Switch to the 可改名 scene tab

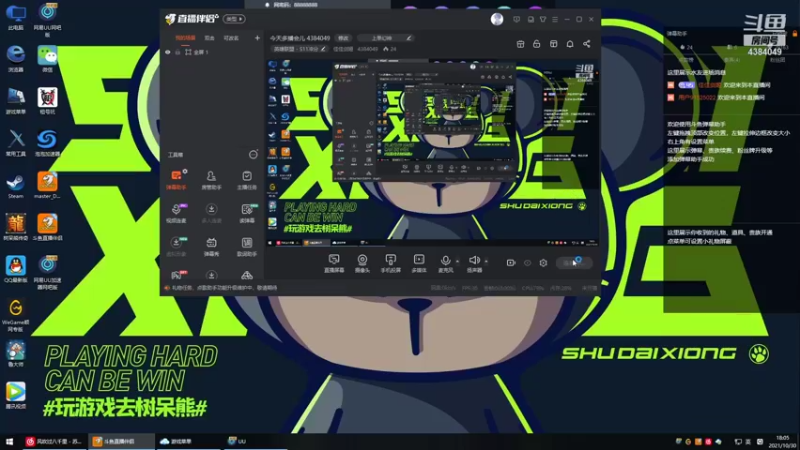click(231, 38)
